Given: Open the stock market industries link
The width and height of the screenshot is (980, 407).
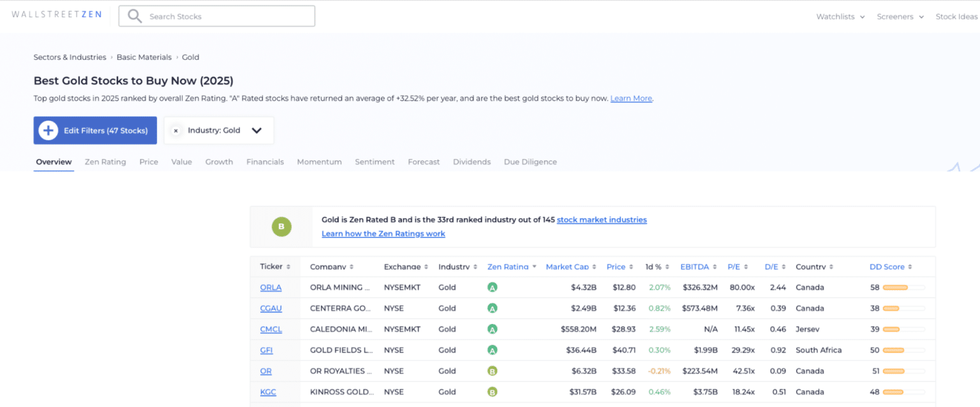Looking at the screenshot, I should (602, 219).
